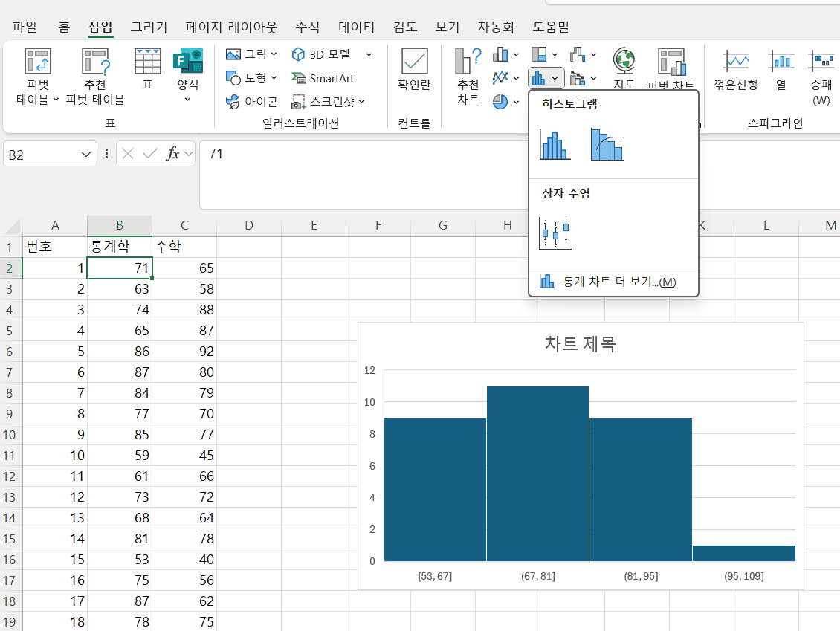
Task: Expand the Name Box dropdown arrow
Action: [x=85, y=155]
